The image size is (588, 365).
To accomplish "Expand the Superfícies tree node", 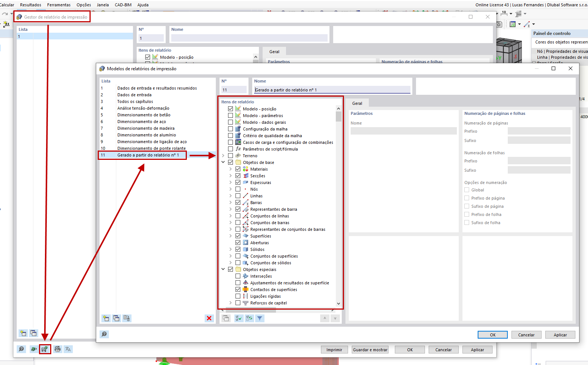I will click(231, 236).
